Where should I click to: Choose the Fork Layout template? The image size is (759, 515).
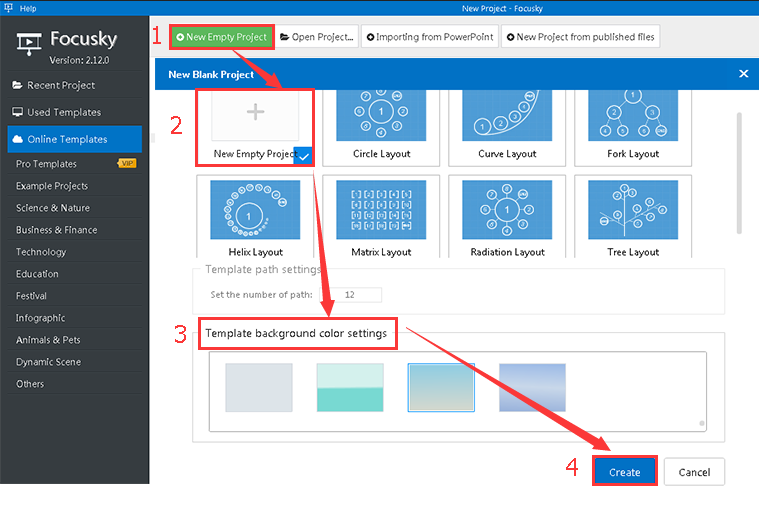coord(633,127)
